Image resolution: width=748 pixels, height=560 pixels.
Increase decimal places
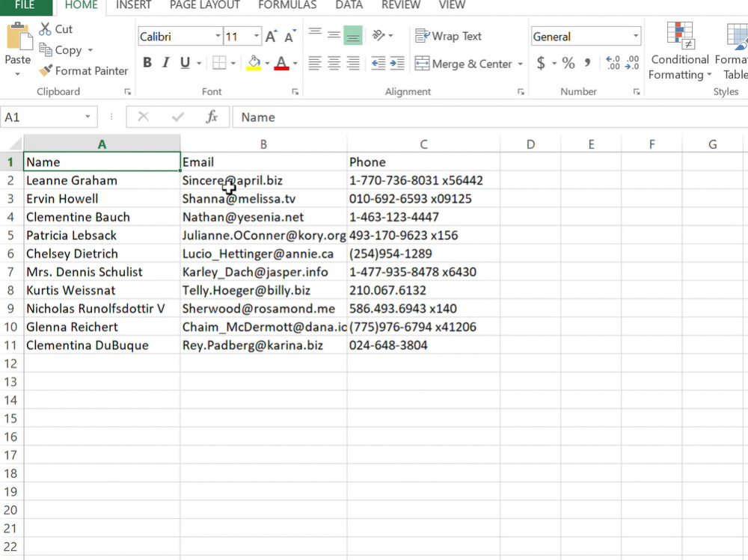click(x=613, y=63)
